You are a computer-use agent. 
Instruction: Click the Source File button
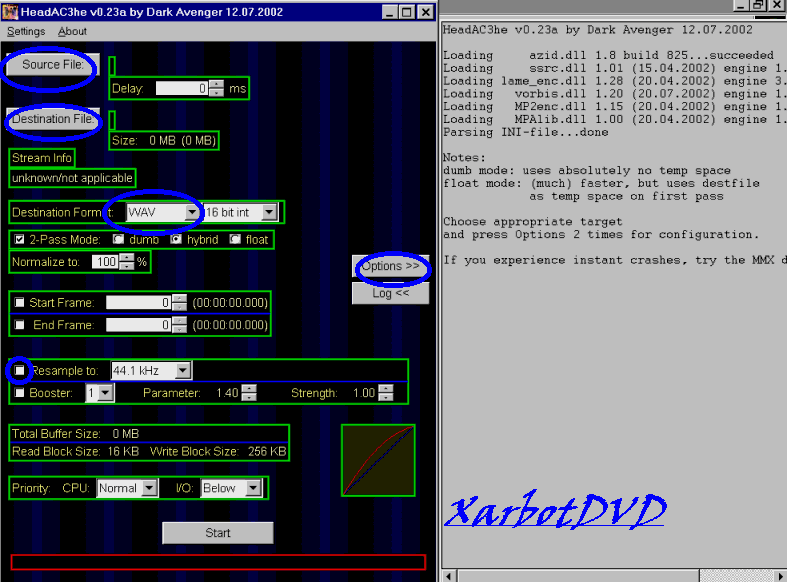(x=53, y=65)
